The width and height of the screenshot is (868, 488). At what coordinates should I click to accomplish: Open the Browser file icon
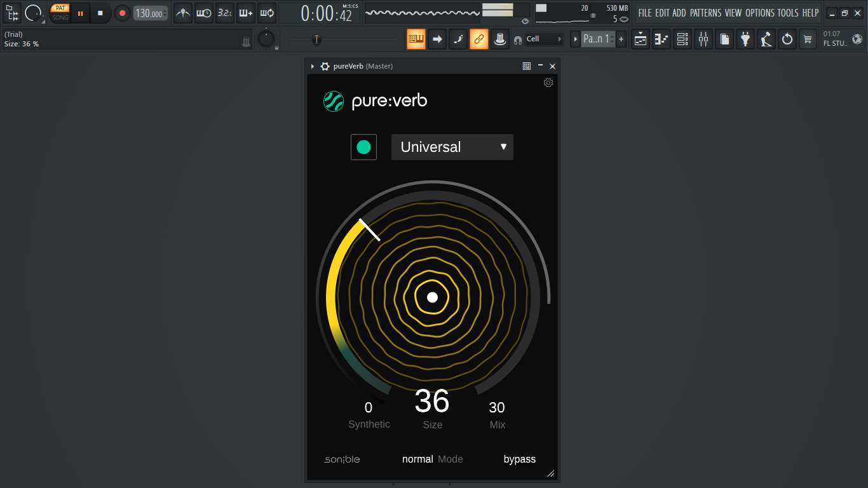tap(724, 39)
